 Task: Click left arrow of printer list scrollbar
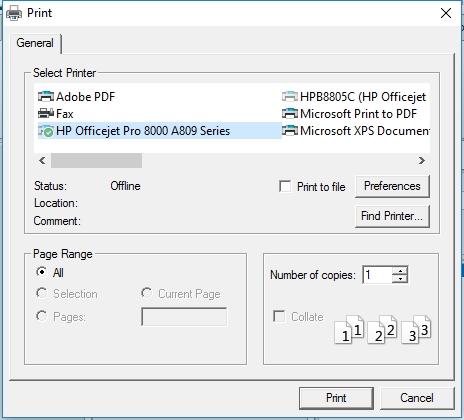[x=42, y=161]
